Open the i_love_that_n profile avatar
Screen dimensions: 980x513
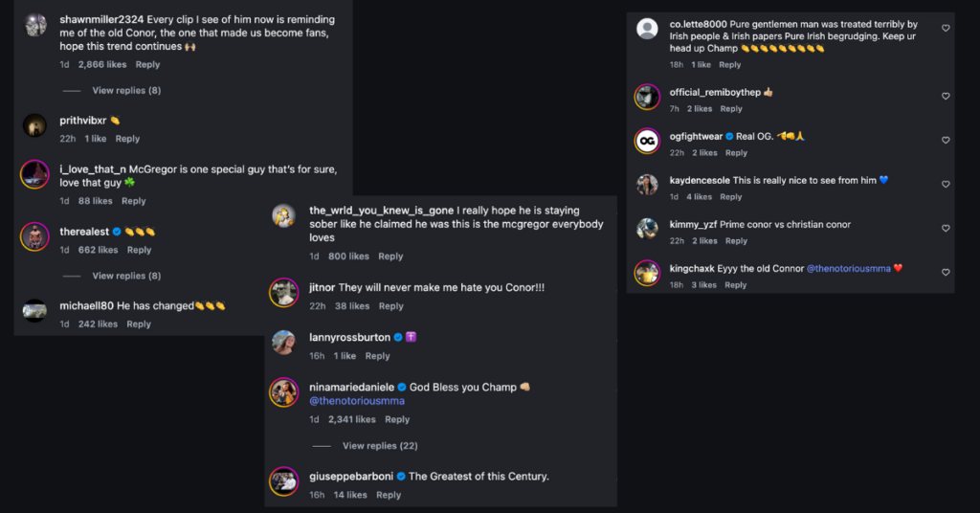pyautogui.click(x=35, y=173)
